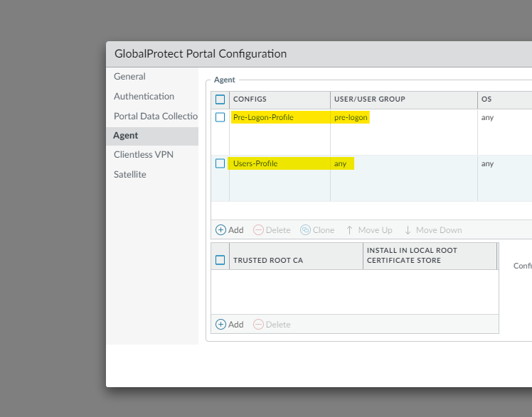This screenshot has height=417, width=532.
Task: Click Move Down arrow in configs toolbar
Action: point(408,230)
